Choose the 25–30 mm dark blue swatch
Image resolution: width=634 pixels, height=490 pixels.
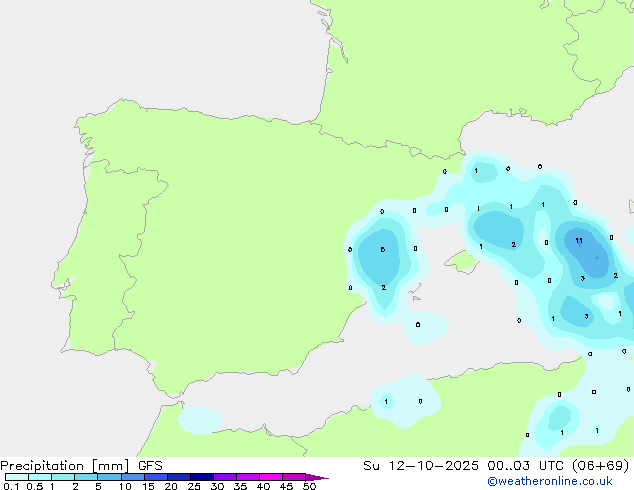(202, 477)
